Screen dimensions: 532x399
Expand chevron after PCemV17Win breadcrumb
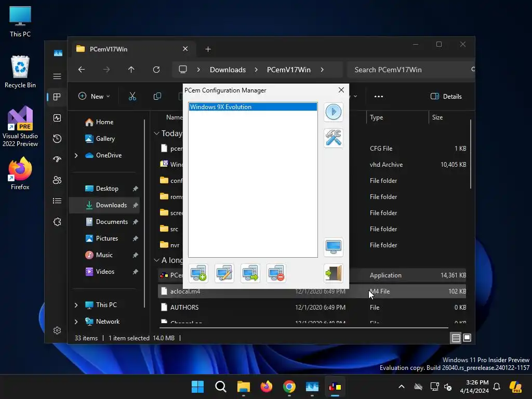point(322,70)
